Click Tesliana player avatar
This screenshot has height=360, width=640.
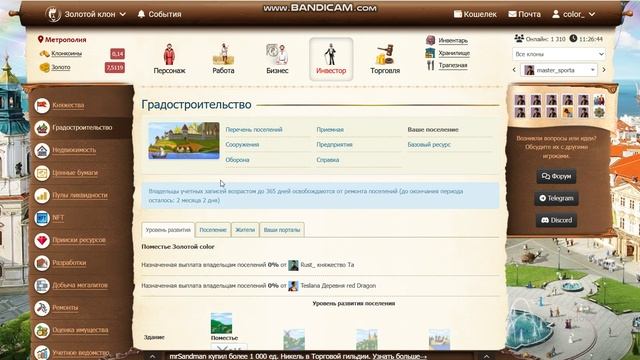pyautogui.click(x=293, y=286)
